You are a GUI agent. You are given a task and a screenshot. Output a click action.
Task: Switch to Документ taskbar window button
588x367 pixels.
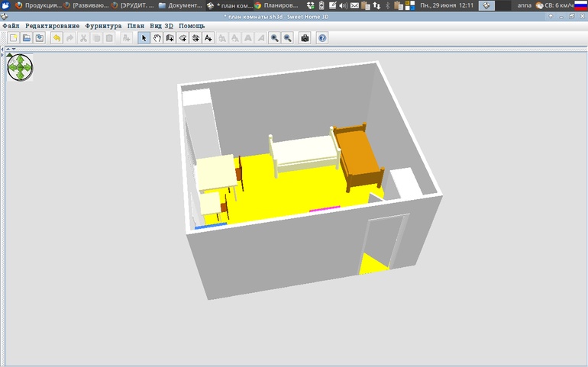point(182,5)
